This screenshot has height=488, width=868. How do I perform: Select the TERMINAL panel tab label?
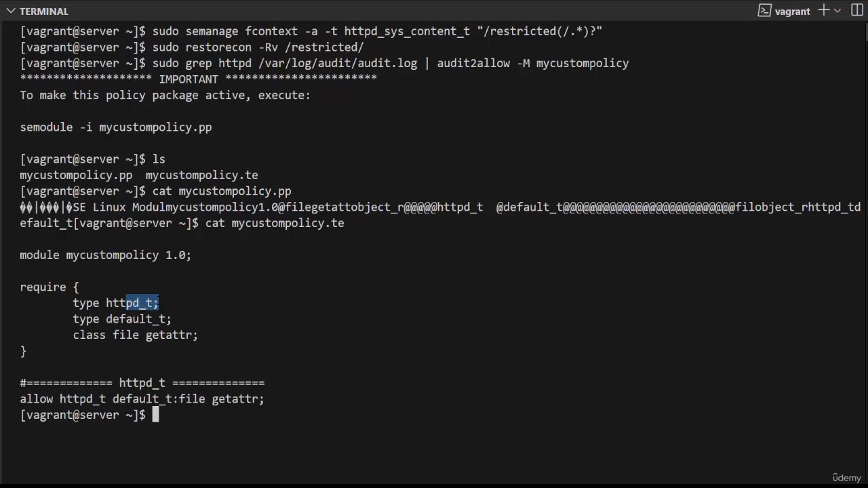(44, 12)
